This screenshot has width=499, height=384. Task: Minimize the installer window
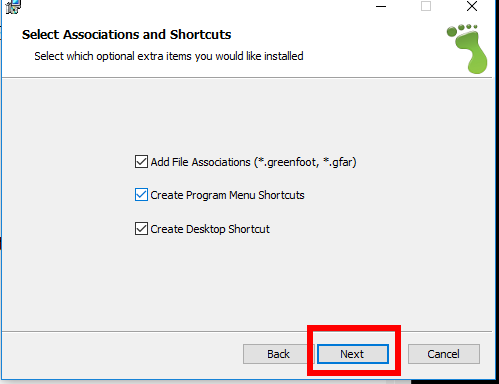[x=381, y=6]
